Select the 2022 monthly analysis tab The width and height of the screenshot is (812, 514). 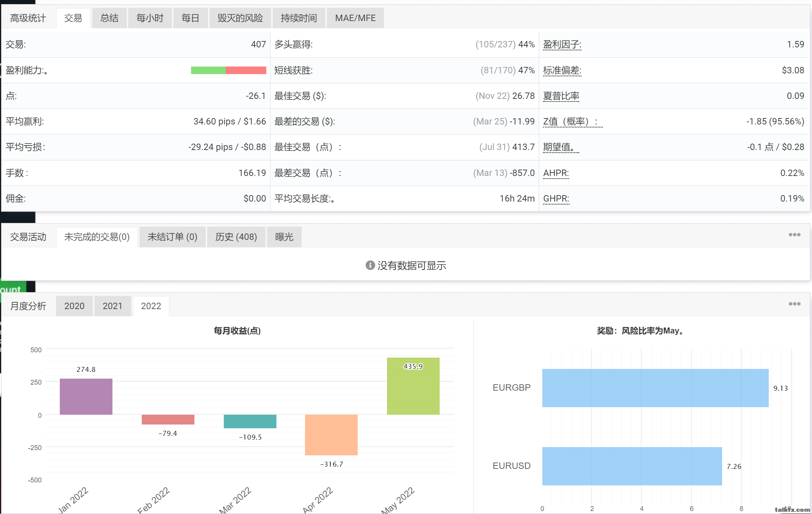(151, 306)
